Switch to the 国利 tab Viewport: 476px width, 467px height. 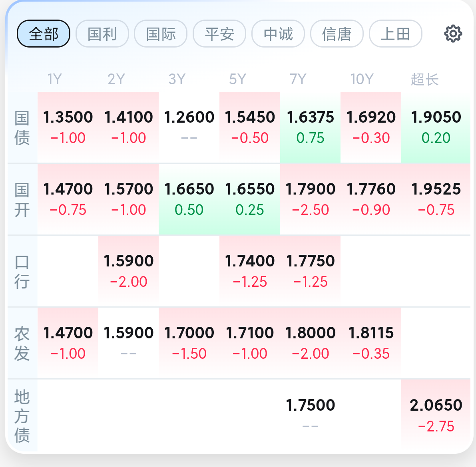[x=102, y=34]
